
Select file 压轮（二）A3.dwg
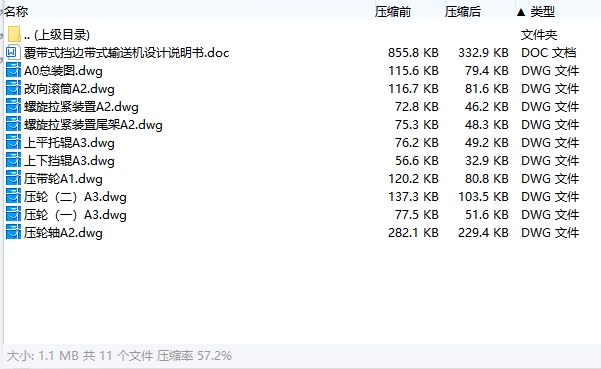tap(75, 197)
